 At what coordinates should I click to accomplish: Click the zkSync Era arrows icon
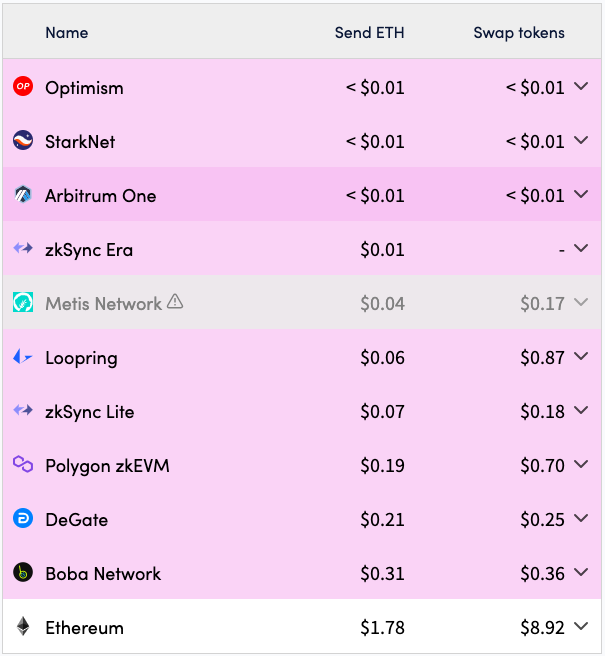click(23, 249)
